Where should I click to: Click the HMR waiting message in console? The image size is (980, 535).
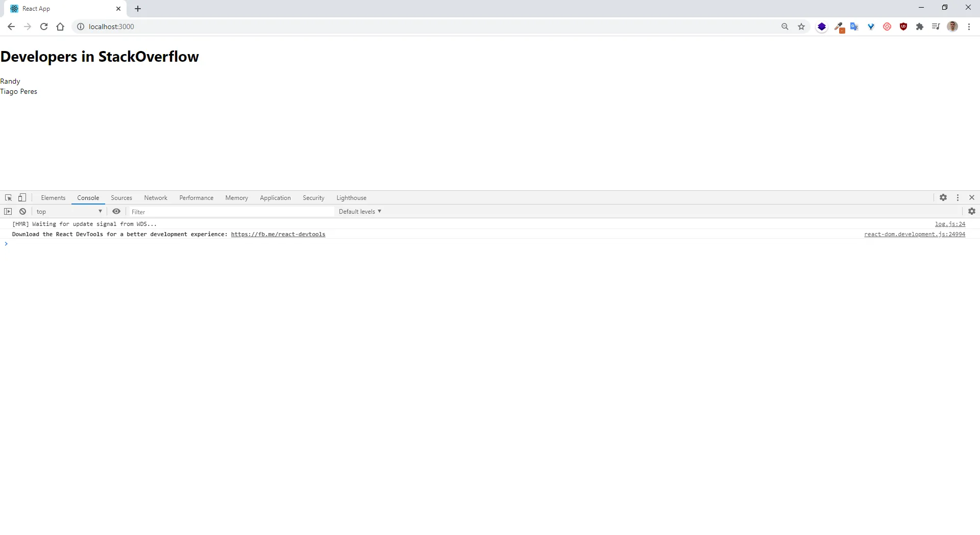(84, 224)
